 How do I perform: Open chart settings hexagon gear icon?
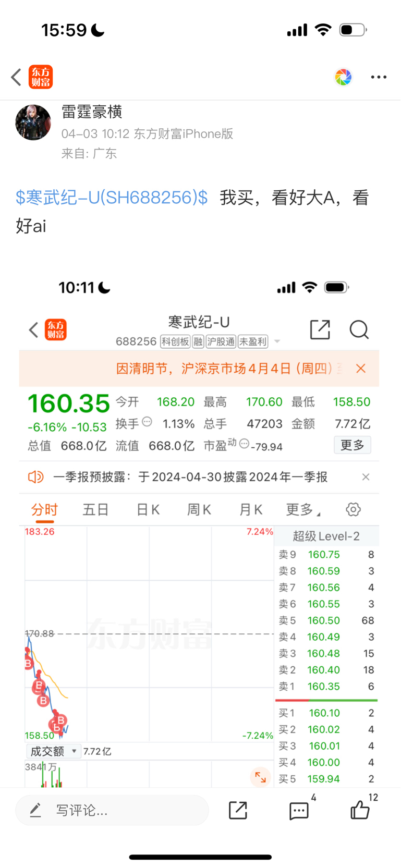click(354, 509)
